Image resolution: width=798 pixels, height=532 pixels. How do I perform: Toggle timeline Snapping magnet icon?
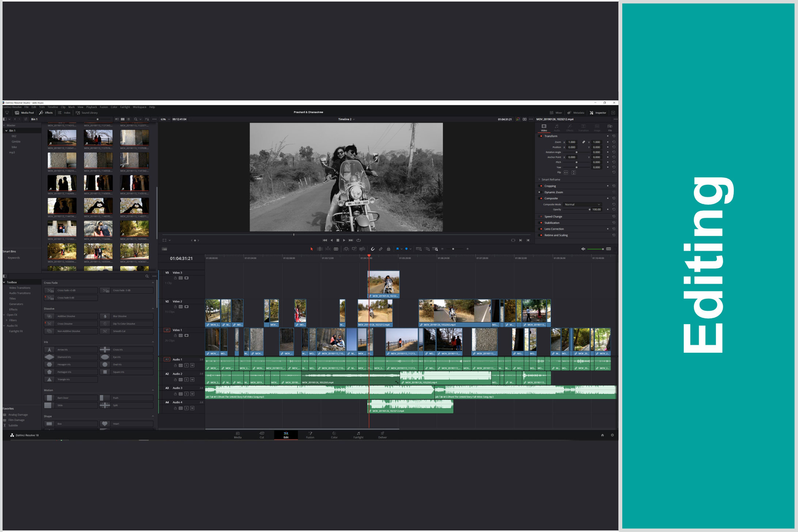pyautogui.click(x=373, y=249)
